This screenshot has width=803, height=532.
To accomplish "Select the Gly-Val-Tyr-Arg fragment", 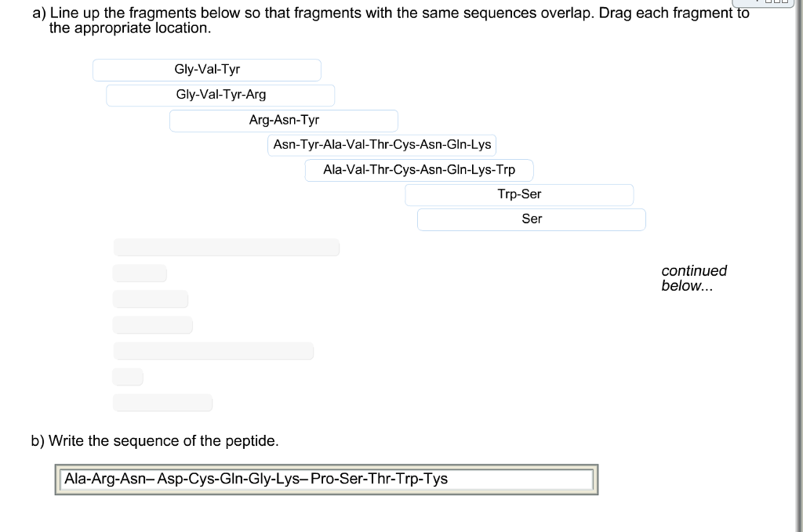I will 220,95.
